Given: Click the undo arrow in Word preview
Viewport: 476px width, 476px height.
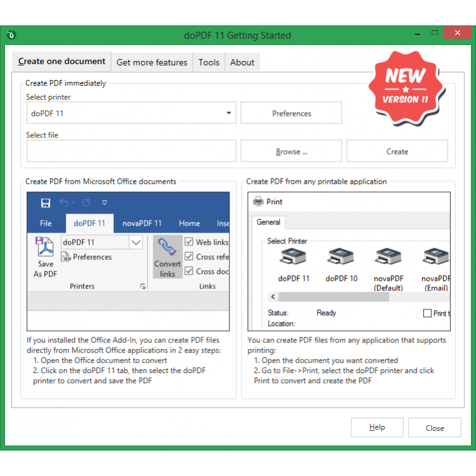Looking at the screenshot, I should (64, 203).
